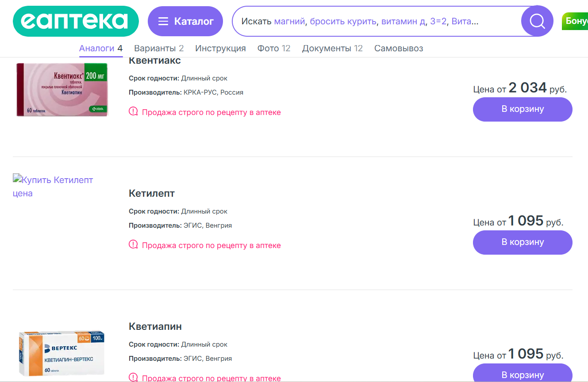This screenshot has height=382, width=588.
Task: Add Кетилепт to cart
Action: pyautogui.click(x=523, y=242)
